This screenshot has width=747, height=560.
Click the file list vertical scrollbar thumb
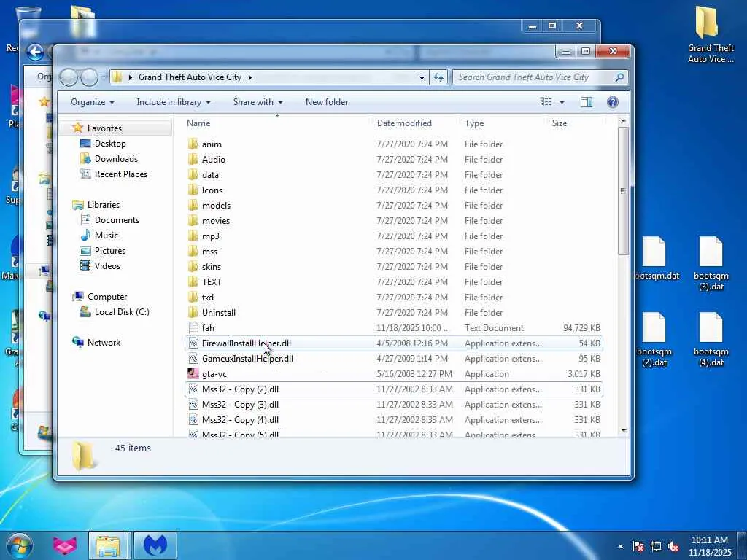pos(623,192)
